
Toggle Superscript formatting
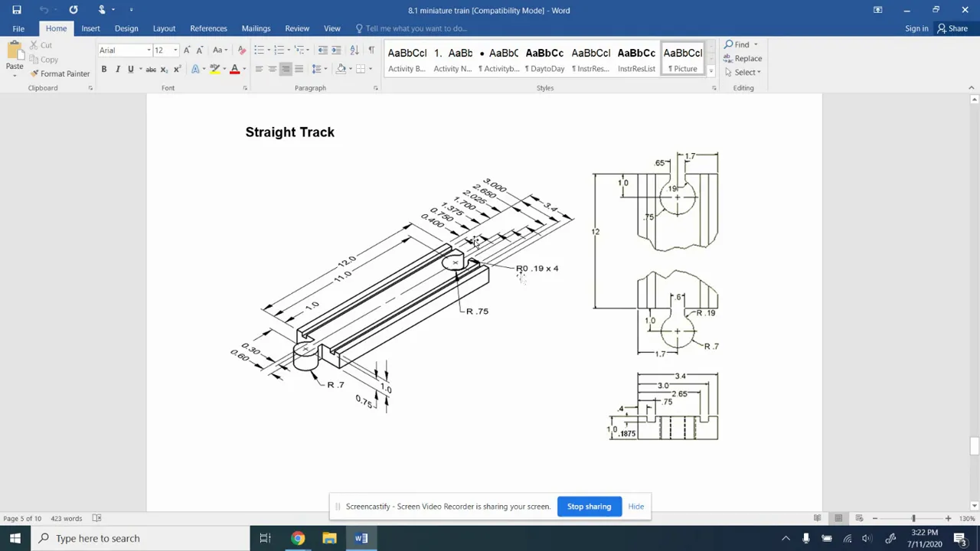point(177,70)
